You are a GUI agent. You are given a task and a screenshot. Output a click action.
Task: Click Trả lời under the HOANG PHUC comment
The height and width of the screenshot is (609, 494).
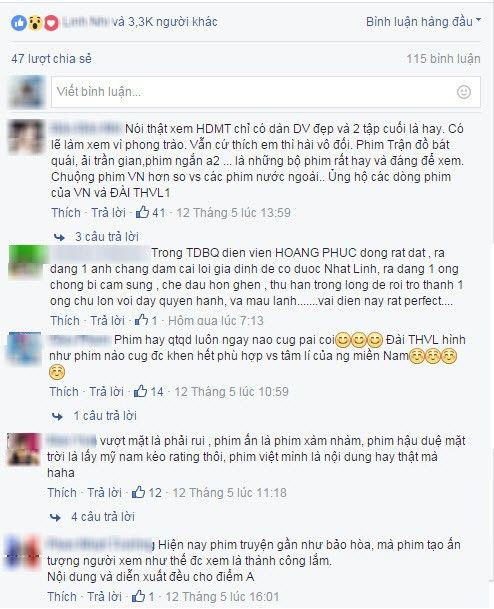pos(107,320)
